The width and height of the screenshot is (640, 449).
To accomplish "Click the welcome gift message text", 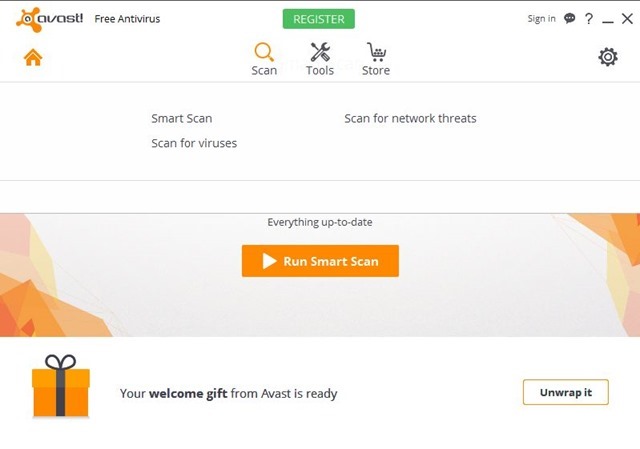I will tap(228, 394).
